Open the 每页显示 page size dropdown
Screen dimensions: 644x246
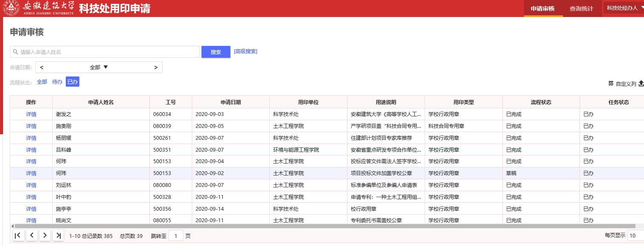tap(635, 236)
